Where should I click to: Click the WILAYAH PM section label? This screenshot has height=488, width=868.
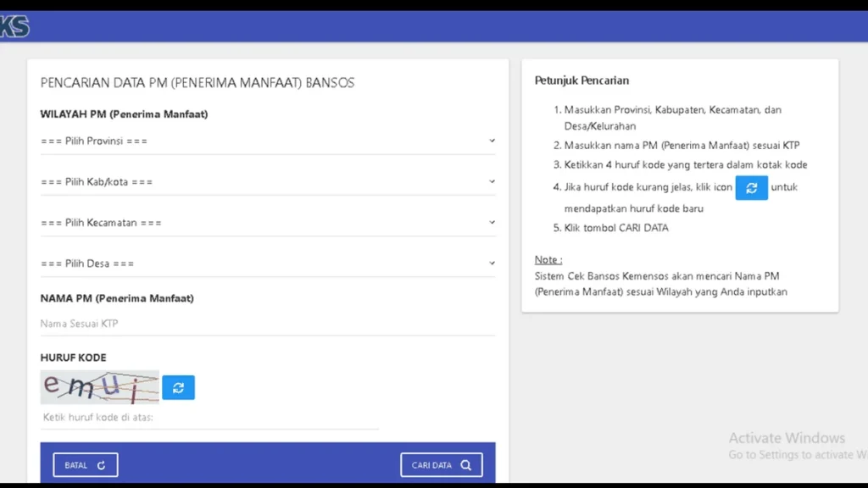124,114
